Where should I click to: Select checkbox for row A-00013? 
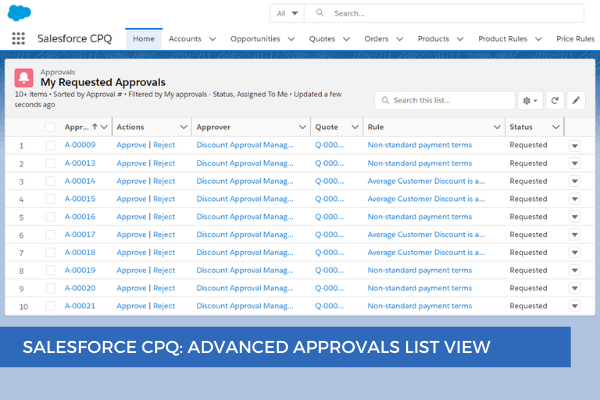coord(50,163)
